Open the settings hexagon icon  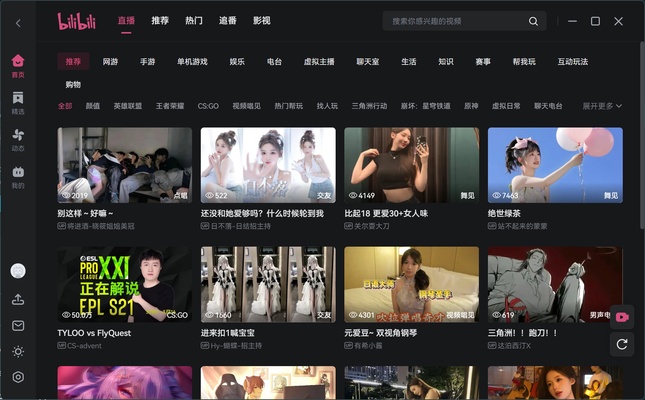[18, 377]
